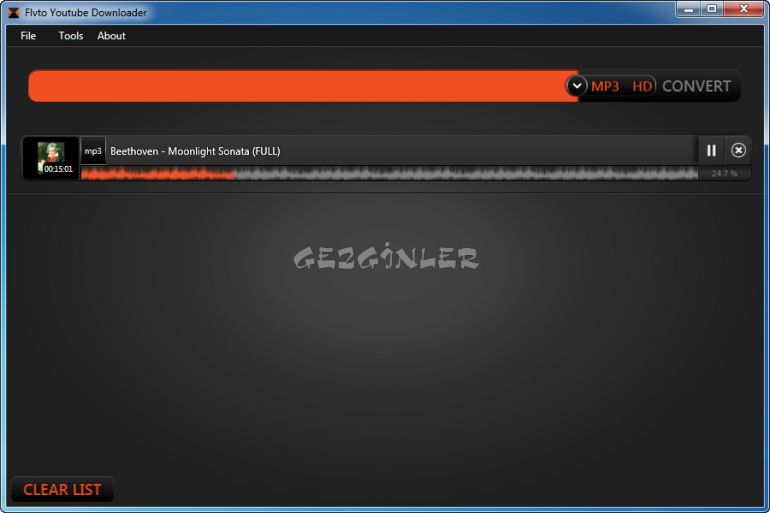Toggle the HD quality option
Image resolution: width=770 pixels, height=513 pixels.
click(x=642, y=86)
